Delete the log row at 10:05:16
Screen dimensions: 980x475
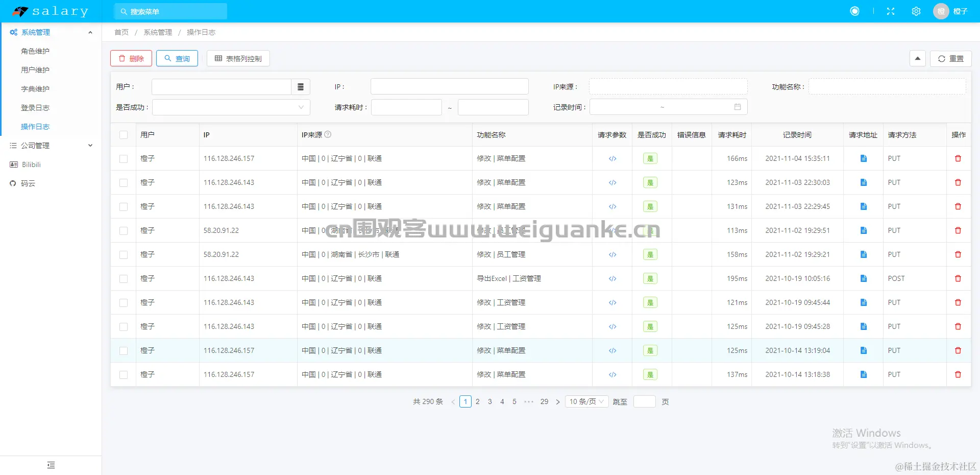click(958, 278)
